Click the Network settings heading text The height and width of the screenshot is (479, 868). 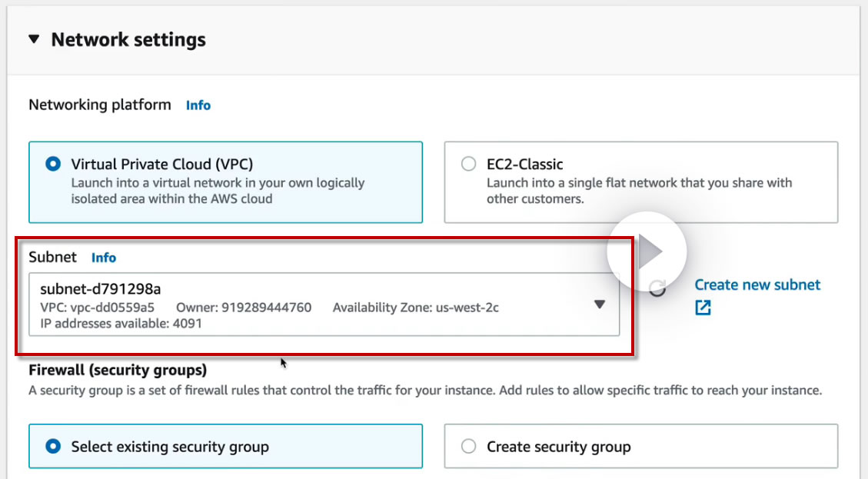128,40
